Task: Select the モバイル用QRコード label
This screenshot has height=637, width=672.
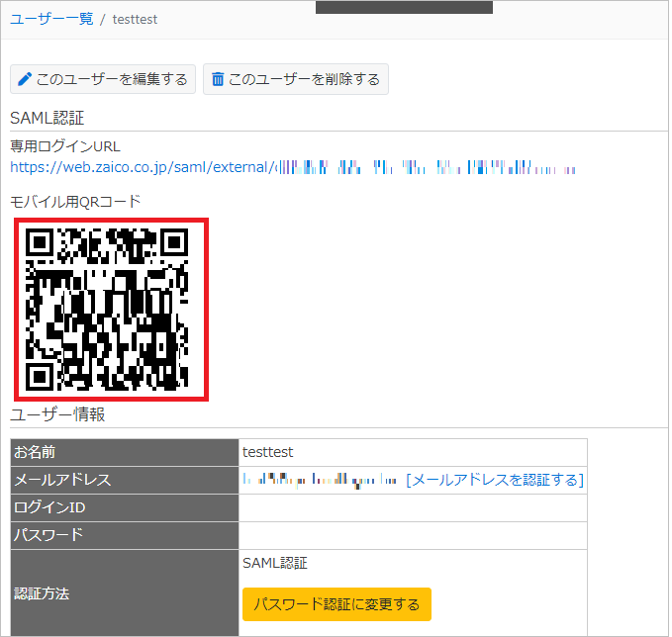Action: [75, 202]
